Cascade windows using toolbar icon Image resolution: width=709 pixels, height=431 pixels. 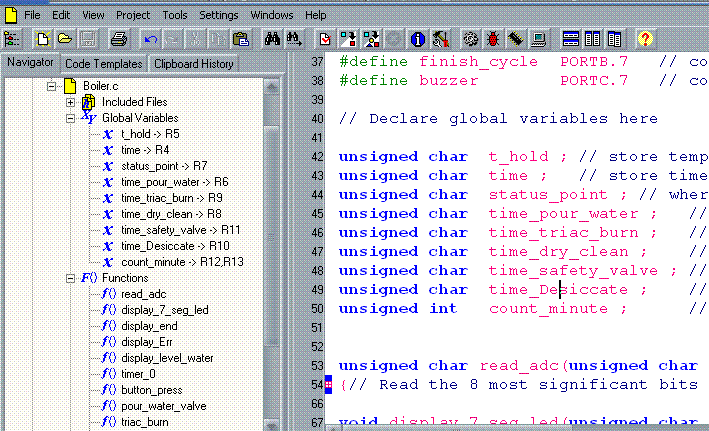click(614, 39)
